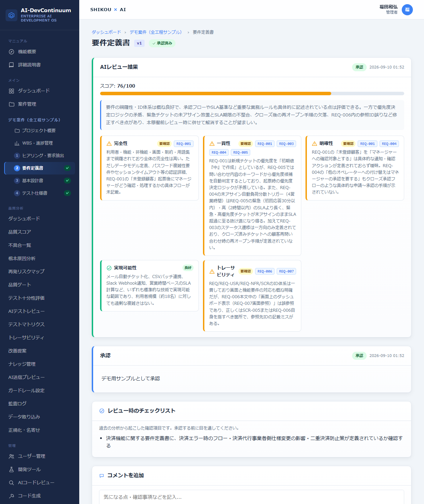Click 良好 badge on 実現可能性 card
The image size is (424, 504).
(x=188, y=268)
